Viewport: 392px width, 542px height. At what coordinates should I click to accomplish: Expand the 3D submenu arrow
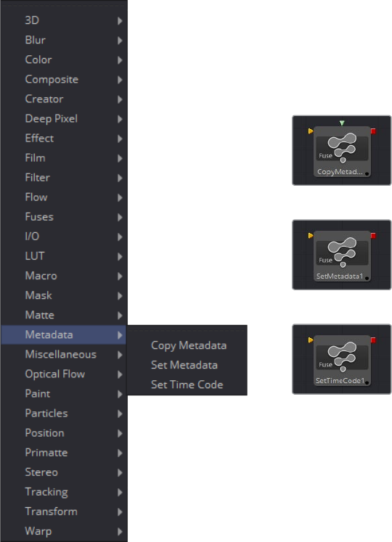pyautogui.click(x=120, y=21)
